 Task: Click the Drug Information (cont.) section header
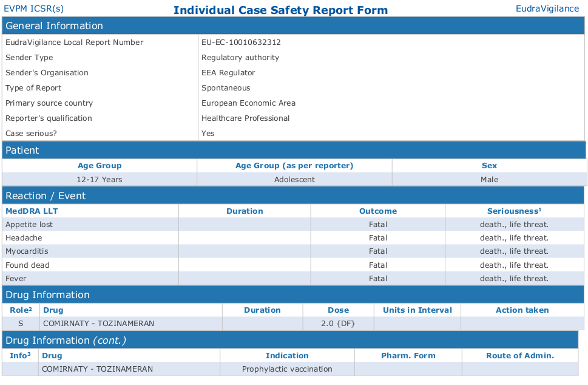tap(66, 340)
